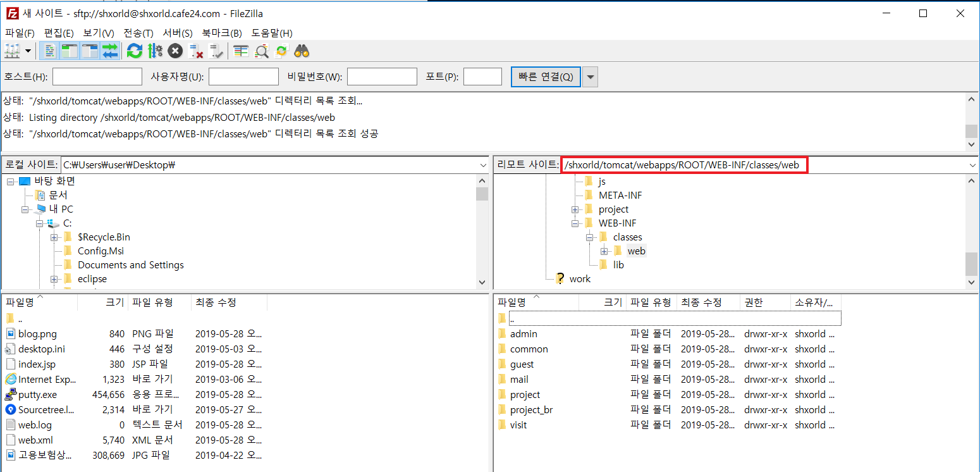
Task: Select Config.Msi folder in local tree
Action: tap(101, 251)
